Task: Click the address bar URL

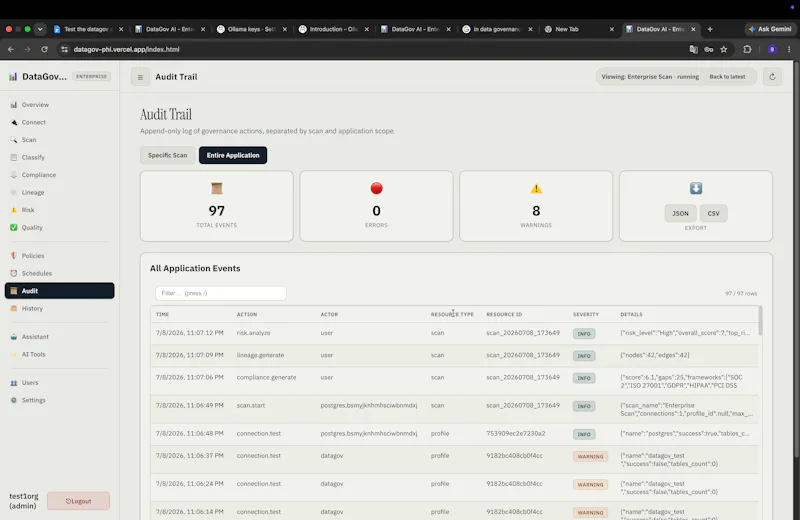Action: [127, 49]
